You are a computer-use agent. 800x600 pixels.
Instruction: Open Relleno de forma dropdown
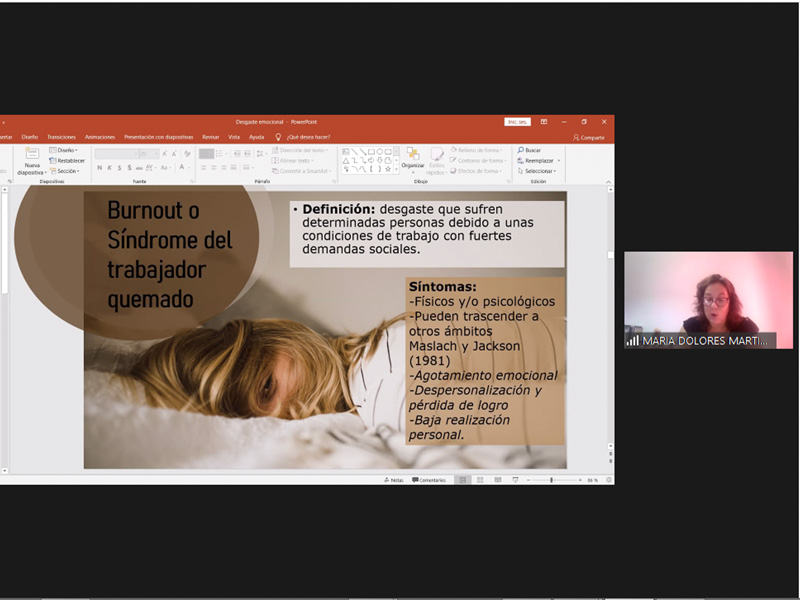[479, 150]
